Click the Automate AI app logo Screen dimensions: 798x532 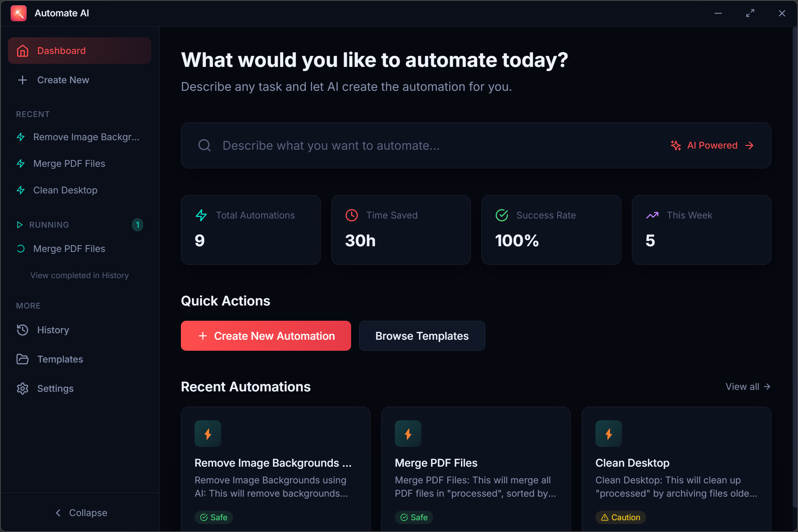19,13
